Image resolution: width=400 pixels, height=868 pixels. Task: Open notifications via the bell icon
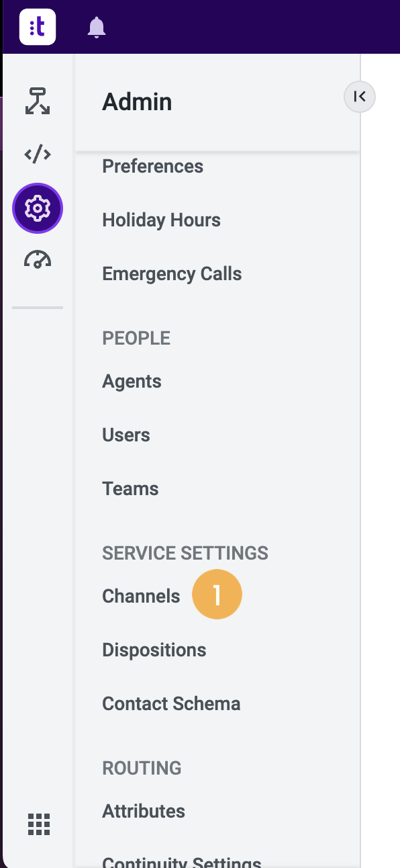click(96, 27)
